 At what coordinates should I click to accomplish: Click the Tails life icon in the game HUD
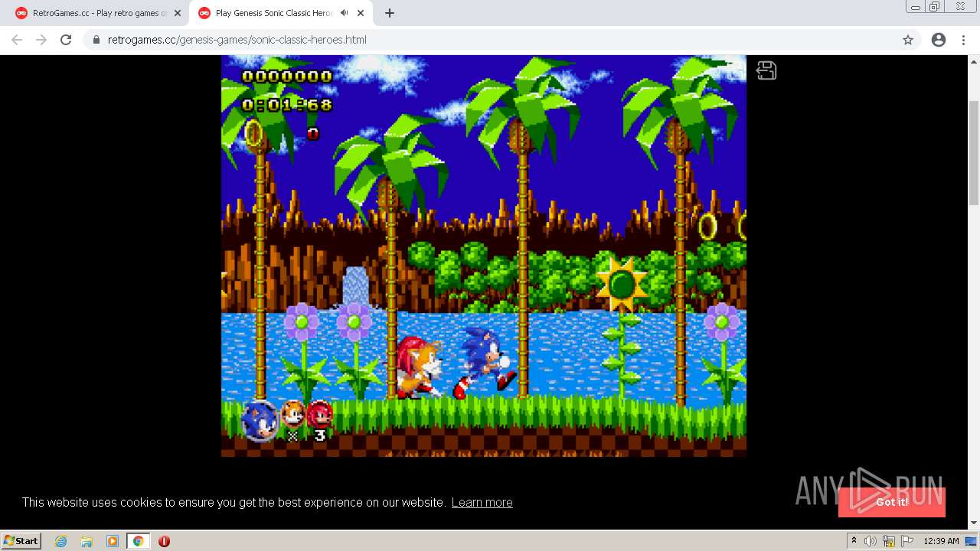point(292,414)
